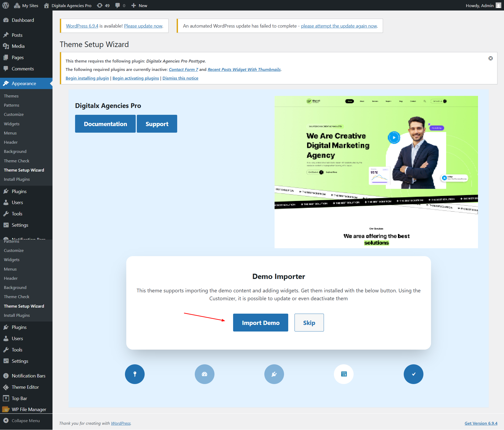The width and height of the screenshot is (504, 430).
Task: Open Theme Editor from the sidebar
Action: tap(26, 387)
